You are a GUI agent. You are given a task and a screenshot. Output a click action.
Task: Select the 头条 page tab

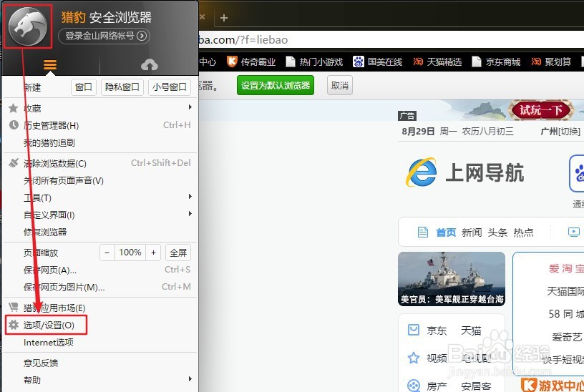pyautogui.click(x=497, y=232)
